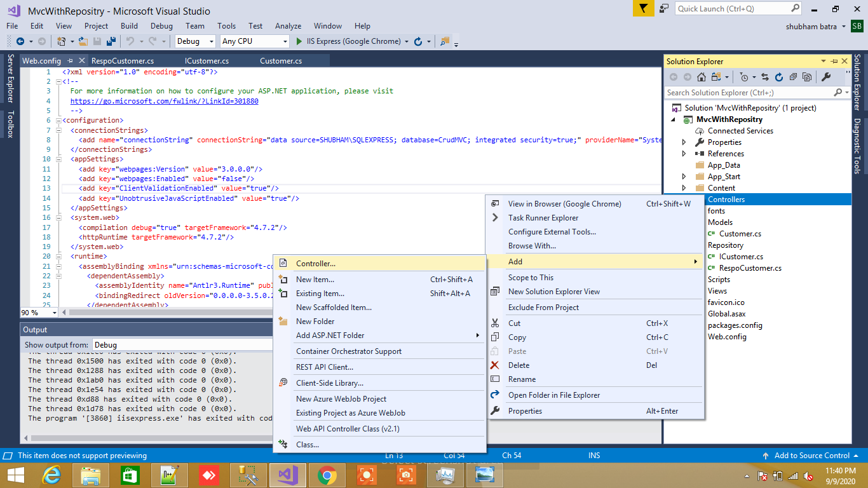This screenshot has width=868, height=488.
Task: Click the Refresh browser link icon
Action: point(418,41)
